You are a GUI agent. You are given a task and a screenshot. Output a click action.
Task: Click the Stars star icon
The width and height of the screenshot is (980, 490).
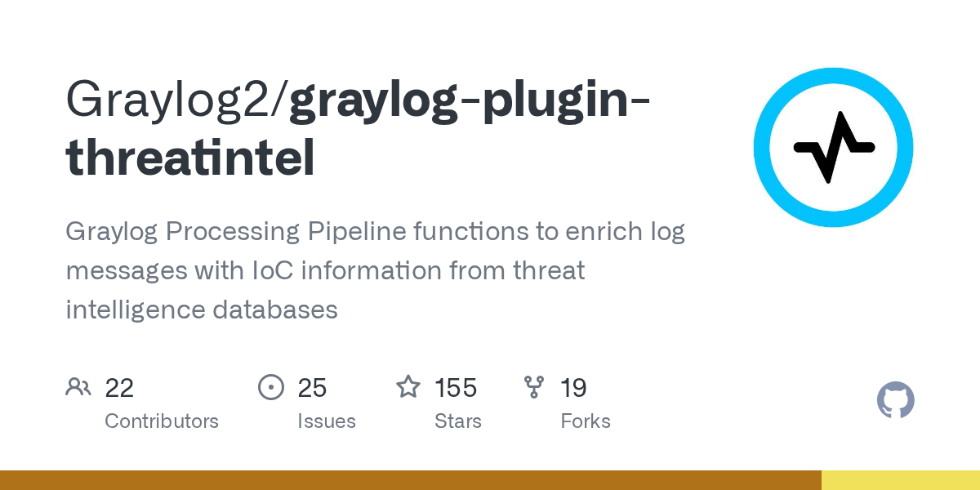[408, 386]
